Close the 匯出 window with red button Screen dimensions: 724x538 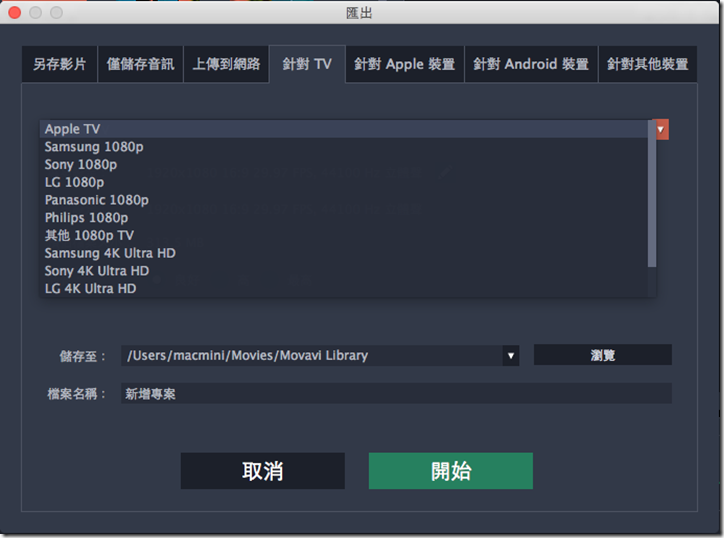[x=15, y=12]
